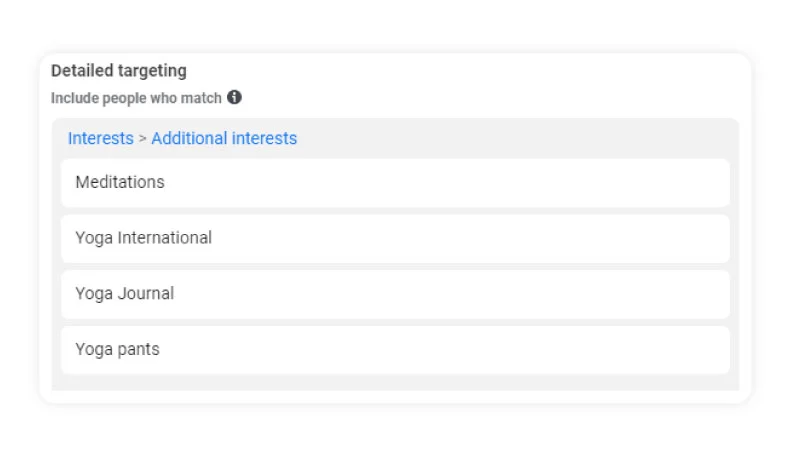791x455 pixels.
Task: Select the Yoga pants interest
Action: pos(396,350)
